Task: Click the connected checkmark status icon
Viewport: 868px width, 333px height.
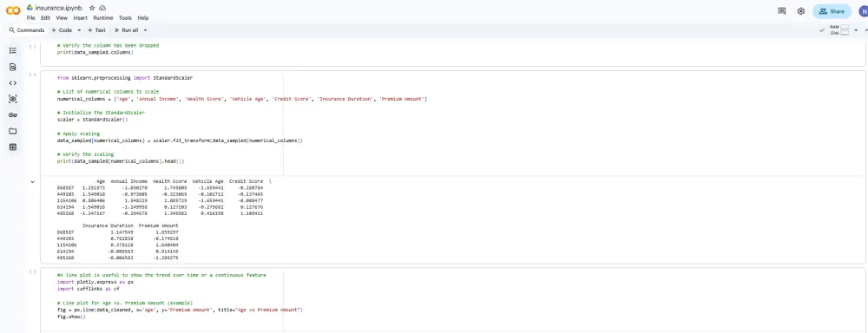Action: coord(822,30)
